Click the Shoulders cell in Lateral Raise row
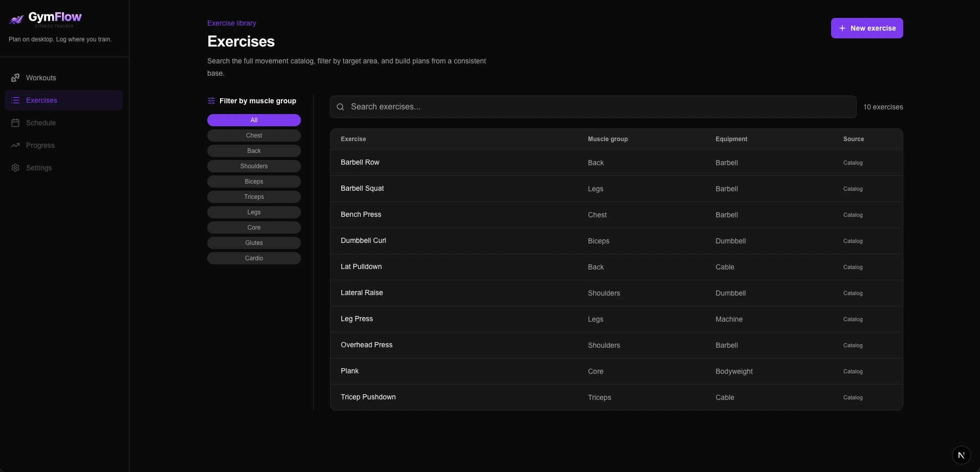The image size is (980, 472). coord(604,293)
